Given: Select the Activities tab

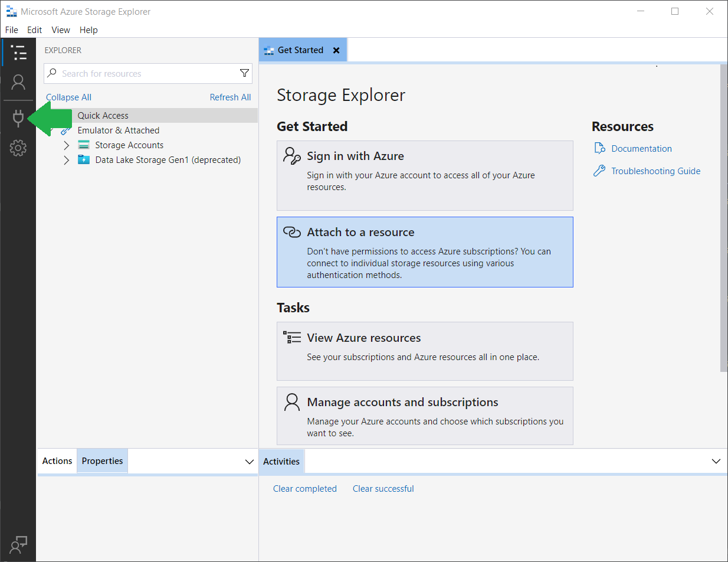Looking at the screenshot, I should tap(281, 461).
